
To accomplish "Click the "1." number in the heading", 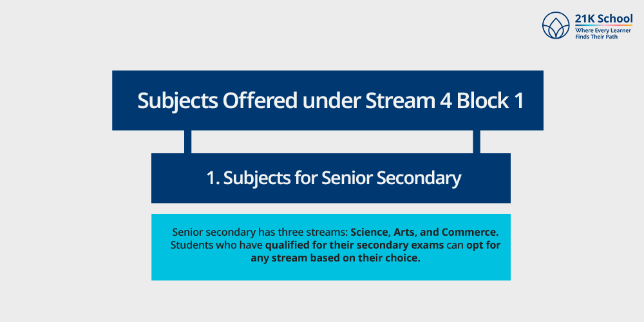I will coord(213,178).
